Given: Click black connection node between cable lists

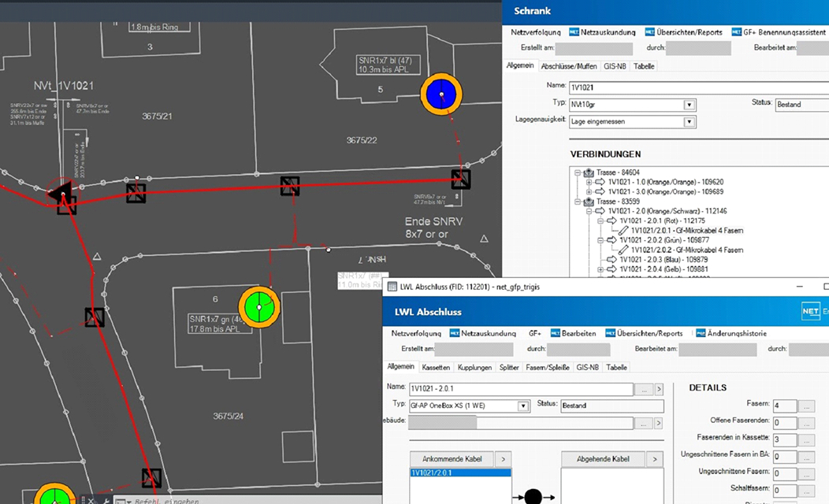Looking at the screenshot, I should pos(533,497).
